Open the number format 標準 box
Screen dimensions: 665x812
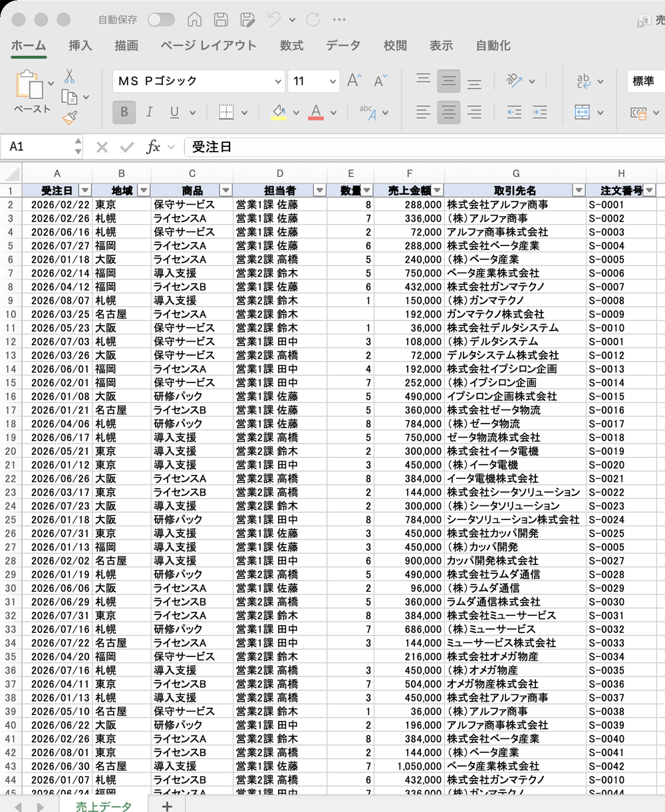(x=645, y=81)
